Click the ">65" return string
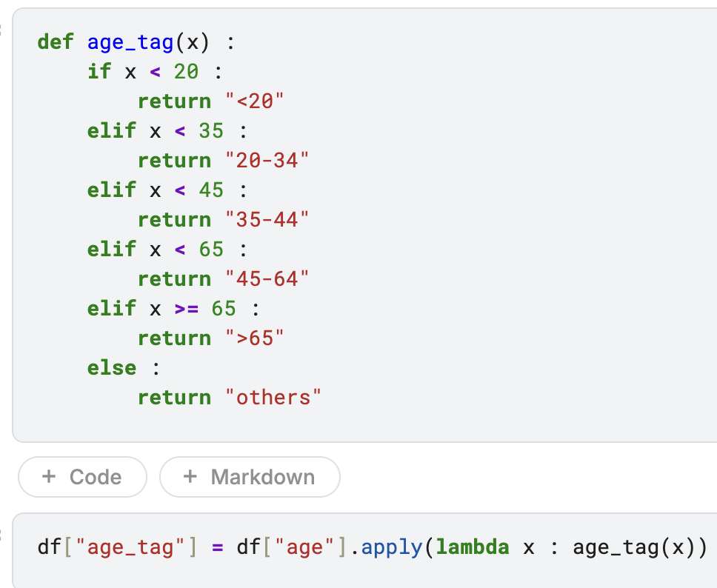The height and width of the screenshot is (588, 717). pos(255,338)
